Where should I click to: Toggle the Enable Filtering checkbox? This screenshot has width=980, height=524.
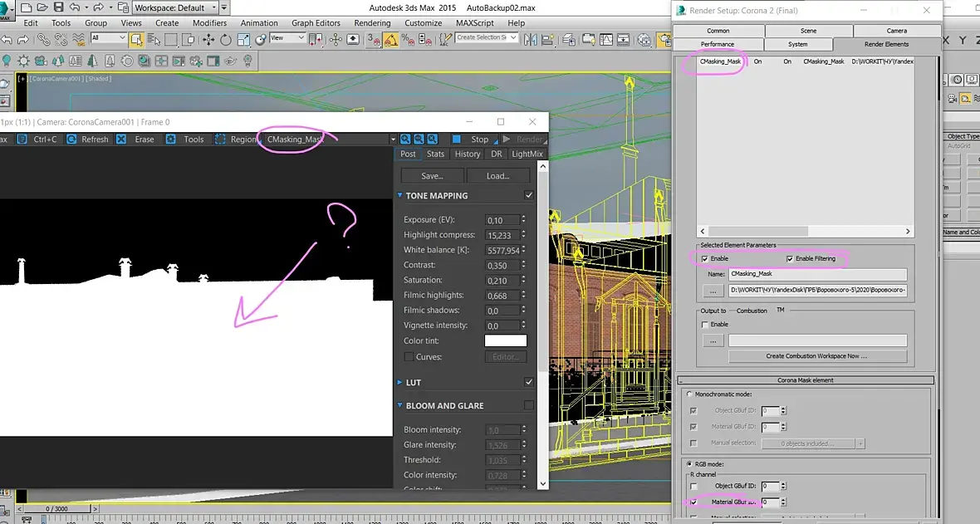point(790,258)
